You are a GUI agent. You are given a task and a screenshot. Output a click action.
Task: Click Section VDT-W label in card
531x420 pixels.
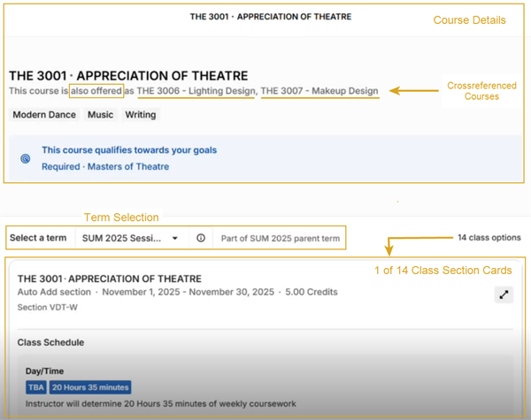coord(46,307)
